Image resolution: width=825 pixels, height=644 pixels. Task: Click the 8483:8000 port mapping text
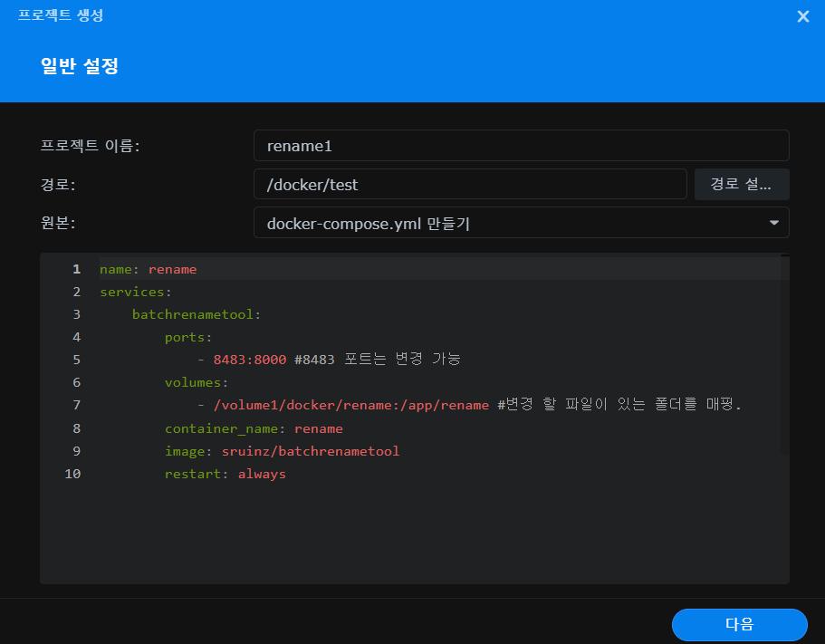pos(250,360)
